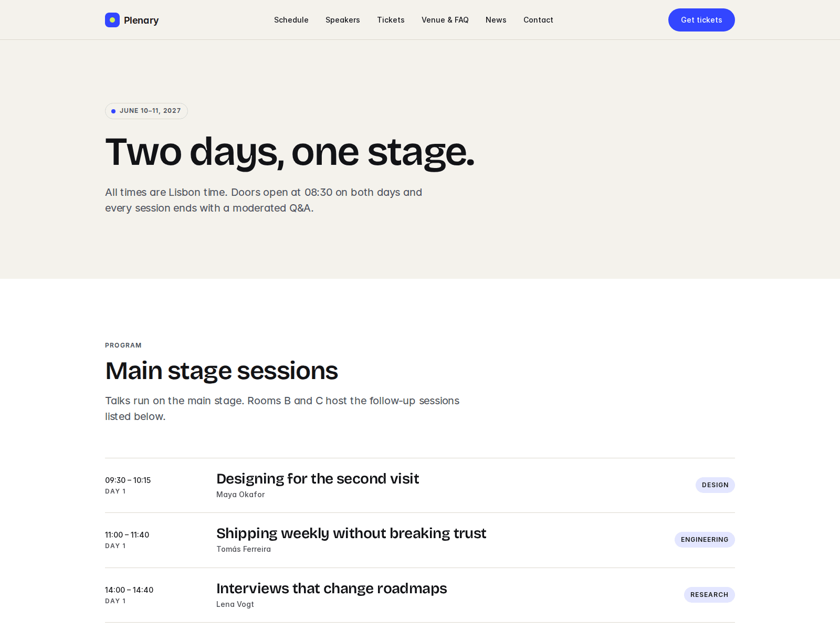Screen dimensions: 840x630
Task: Open the Contact page
Action: [x=538, y=20]
